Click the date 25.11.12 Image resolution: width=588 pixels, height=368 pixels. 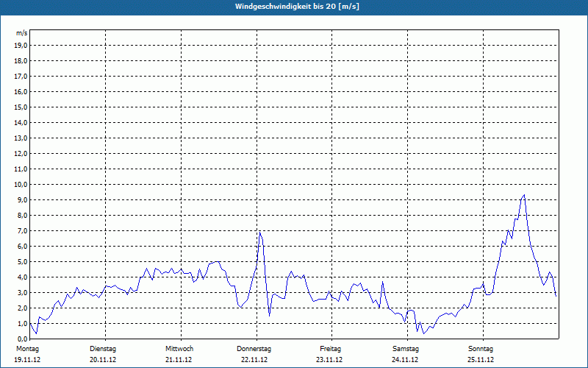(481, 360)
